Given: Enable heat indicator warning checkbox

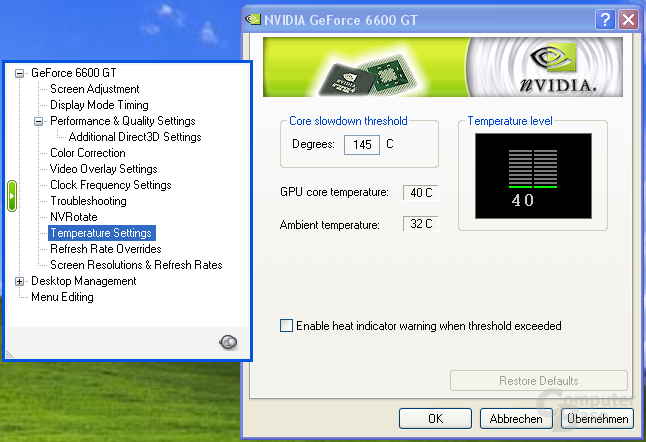Looking at the screenshot, I should 286,326.
